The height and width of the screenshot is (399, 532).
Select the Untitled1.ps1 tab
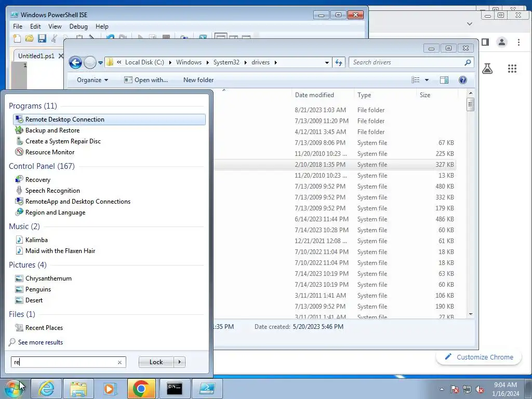(36, 56)
